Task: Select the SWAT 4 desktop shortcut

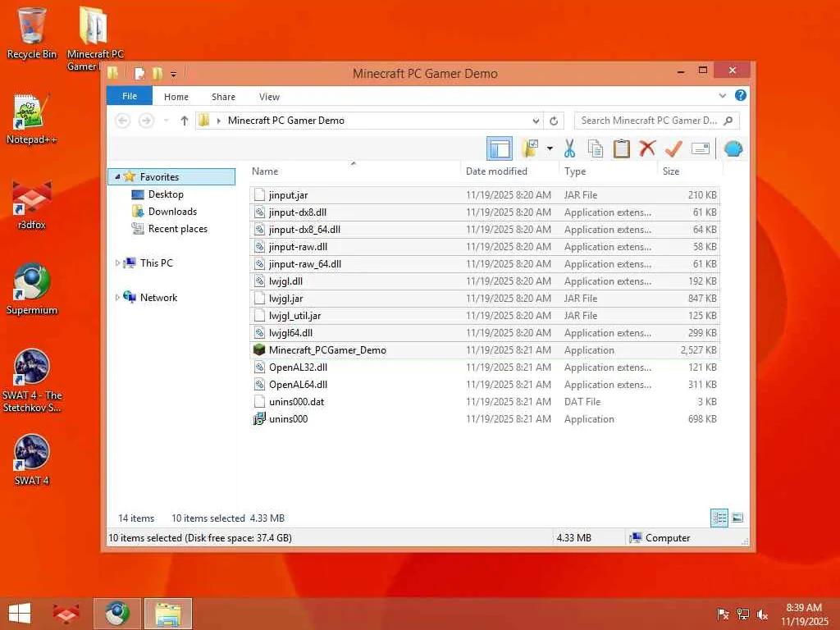Action: click(x=32, y=459)
